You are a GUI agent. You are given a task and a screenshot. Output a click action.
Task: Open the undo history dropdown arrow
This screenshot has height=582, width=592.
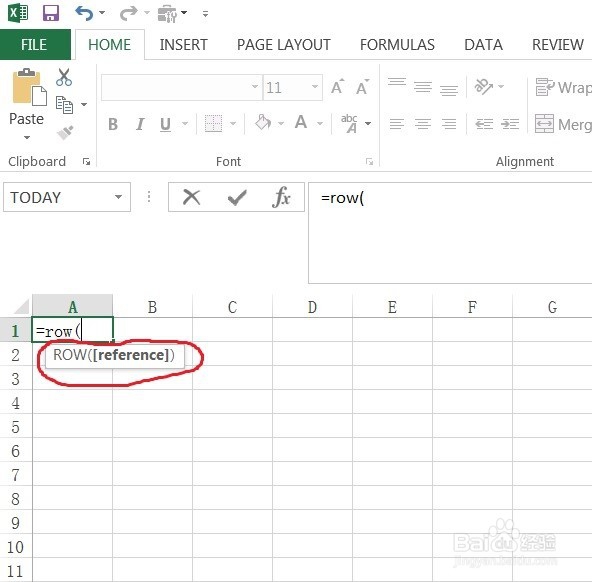(x=102, y=13)
